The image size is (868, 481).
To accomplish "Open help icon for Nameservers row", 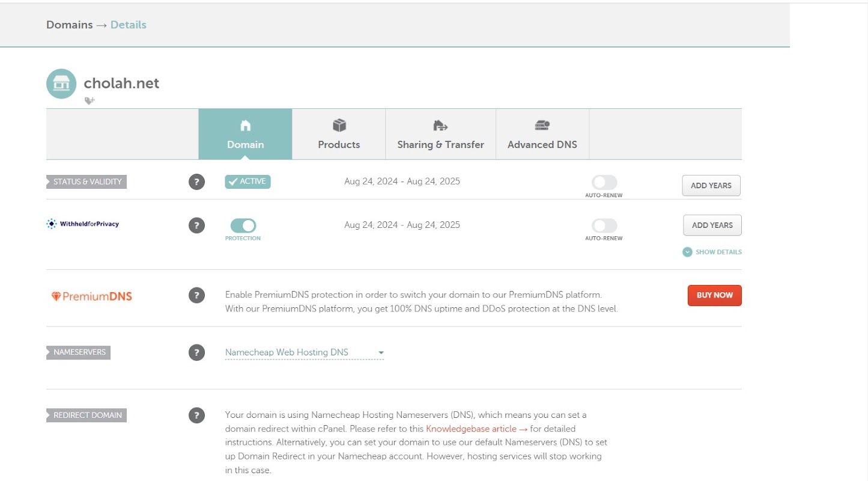I will click(x=196, y=352).
